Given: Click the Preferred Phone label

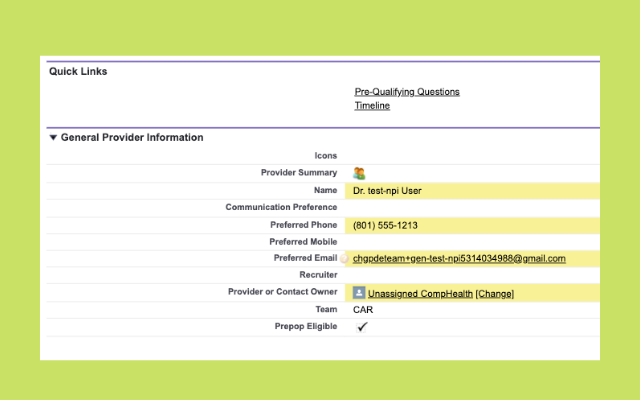Looking at the screenshot, I should (x=303, y=225).
